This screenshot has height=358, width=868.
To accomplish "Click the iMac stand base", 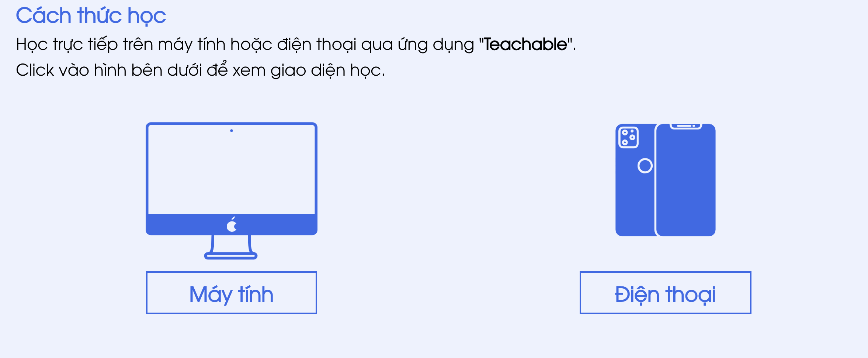I will pyautogui.click(x=231, y=255).
